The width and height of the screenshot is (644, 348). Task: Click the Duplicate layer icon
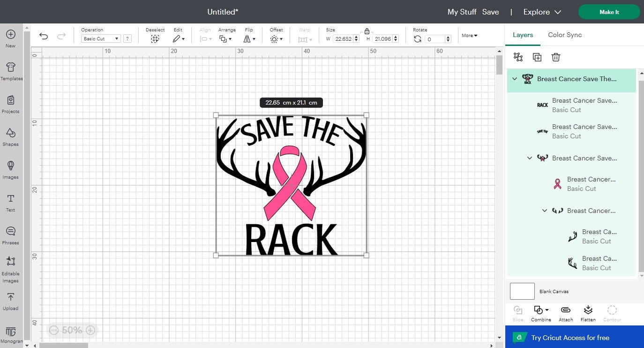coord(537,57)
